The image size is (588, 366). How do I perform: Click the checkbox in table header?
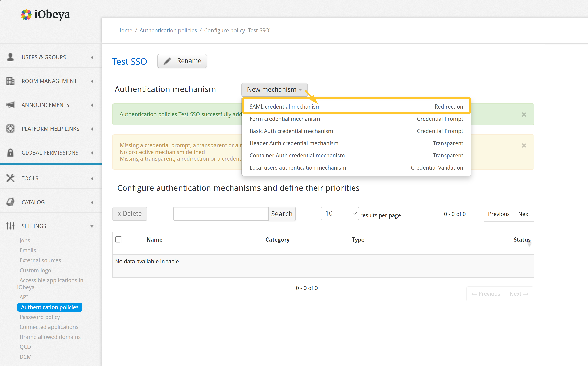tap(118, 240)
